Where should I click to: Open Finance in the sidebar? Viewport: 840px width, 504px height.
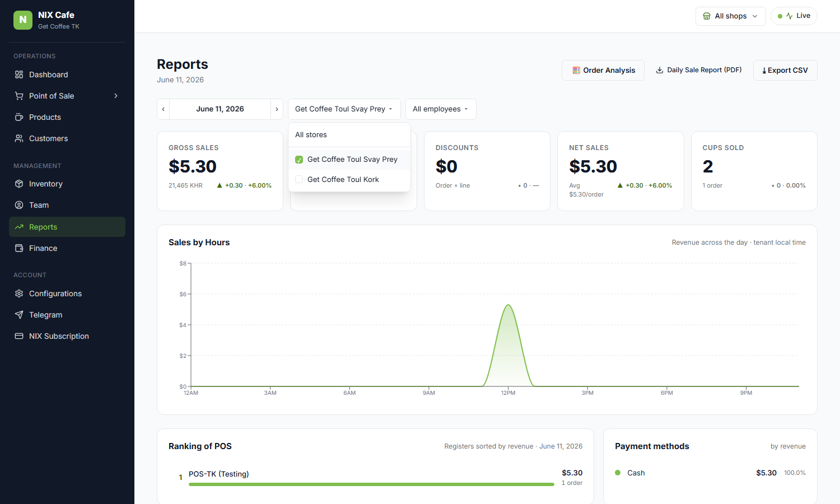(x=67, y=248)
